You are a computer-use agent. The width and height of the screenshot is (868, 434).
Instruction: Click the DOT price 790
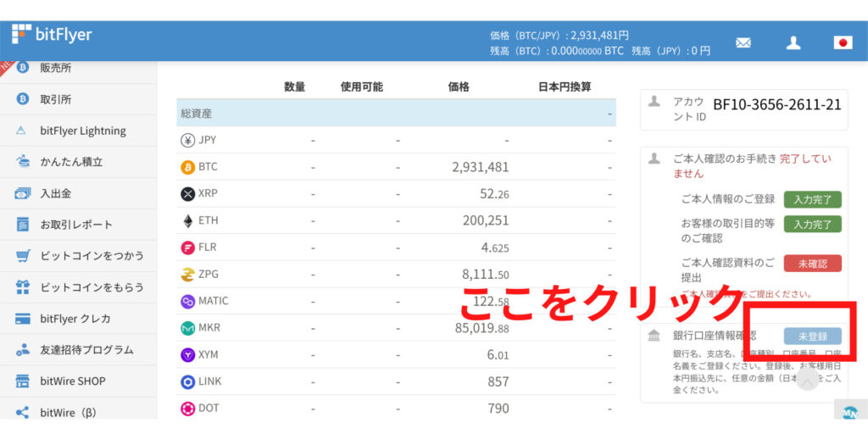(x=498, y=409)
